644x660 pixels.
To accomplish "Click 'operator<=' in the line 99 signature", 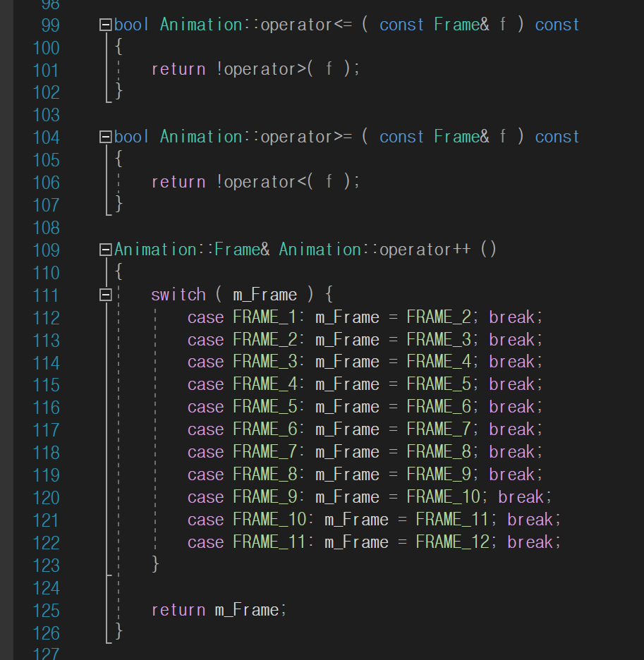I will pos(306,25).
